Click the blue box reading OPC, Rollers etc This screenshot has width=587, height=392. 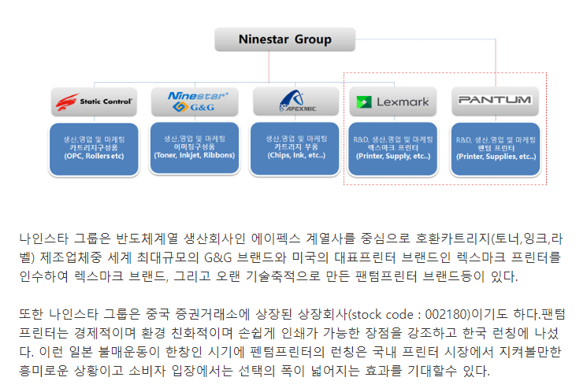94,150
